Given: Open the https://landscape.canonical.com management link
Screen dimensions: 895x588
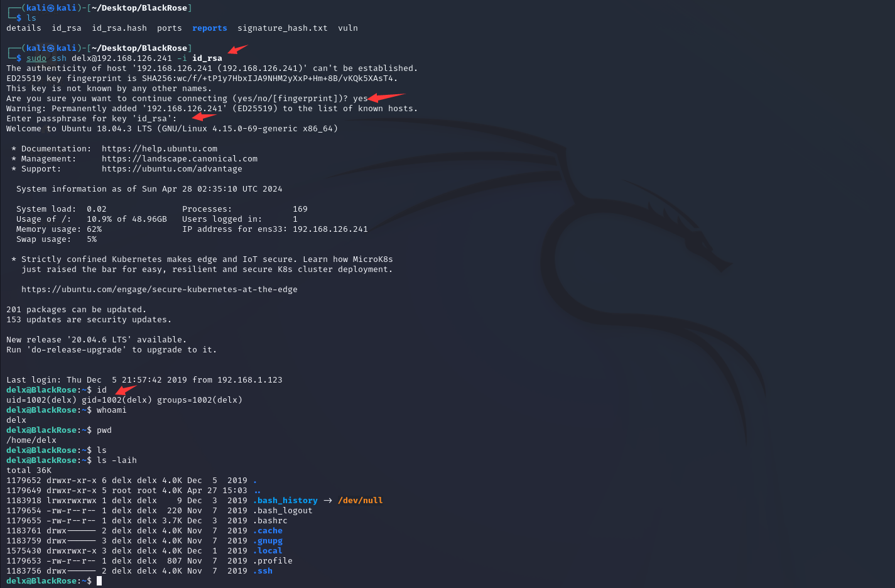Looking at the screenshot, I should tap(180, 159).
